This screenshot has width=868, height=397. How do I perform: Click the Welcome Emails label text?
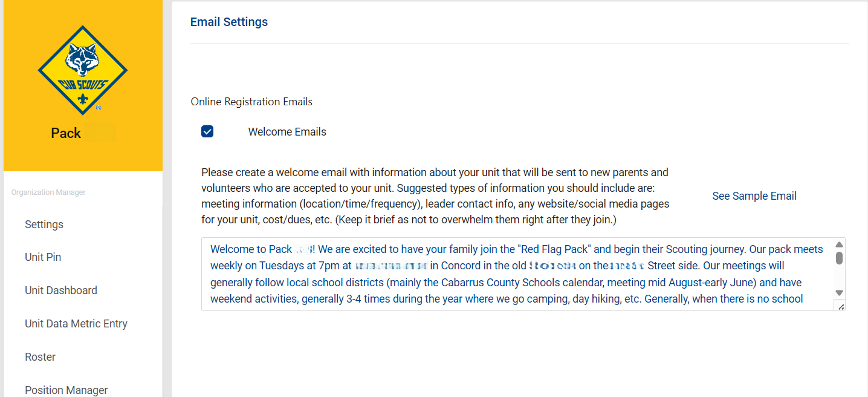point(287,132)
